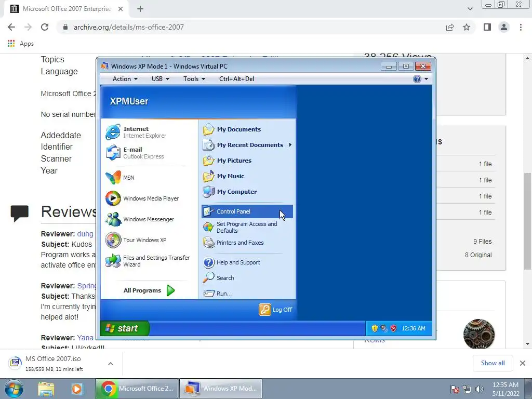Screen dimensions: 532x399
Task: Click the network tray icon
Action: (x=467, y=389)
